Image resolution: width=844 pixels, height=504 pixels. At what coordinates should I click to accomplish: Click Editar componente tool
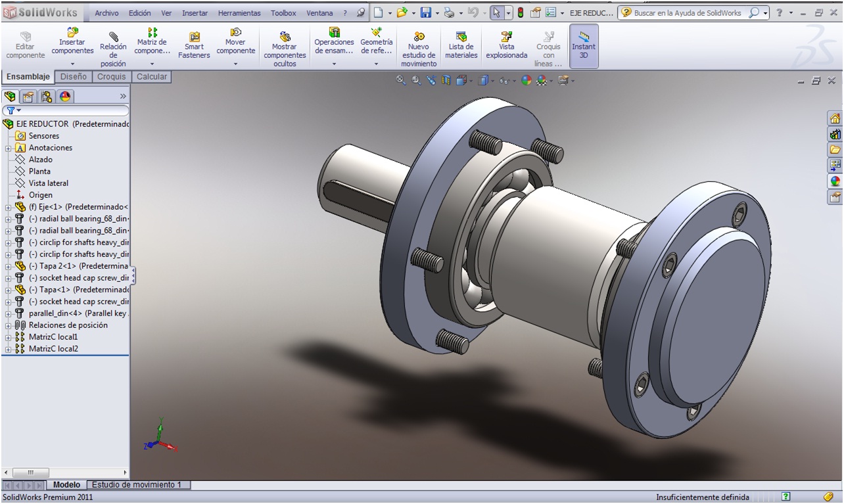(26, 46)
